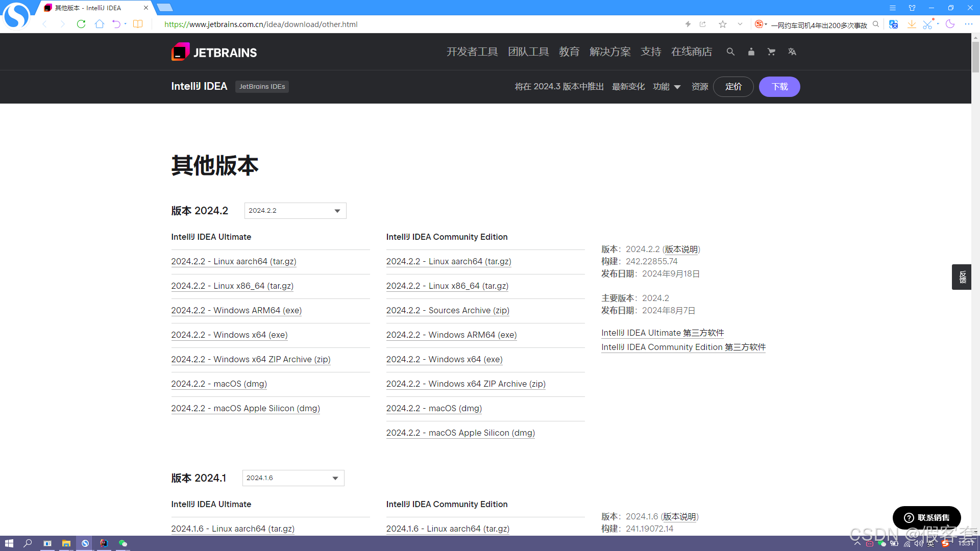Open the 支持 menu
Screen dimensions: 980x551
coord(651,52)
